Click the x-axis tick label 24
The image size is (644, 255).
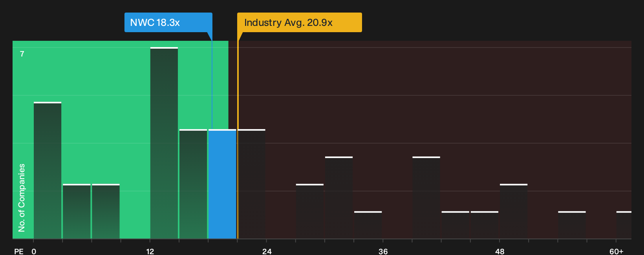point(267,251)
